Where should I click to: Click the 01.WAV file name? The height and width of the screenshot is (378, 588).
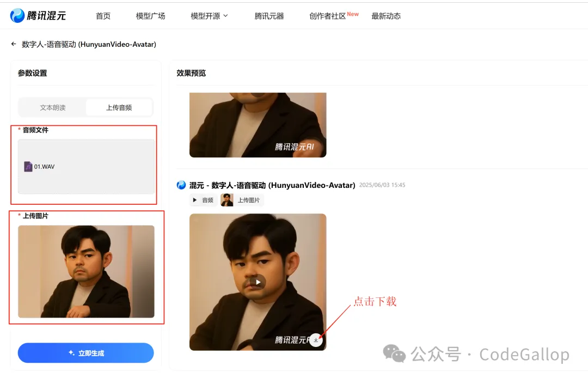click(x=44, y=167)
